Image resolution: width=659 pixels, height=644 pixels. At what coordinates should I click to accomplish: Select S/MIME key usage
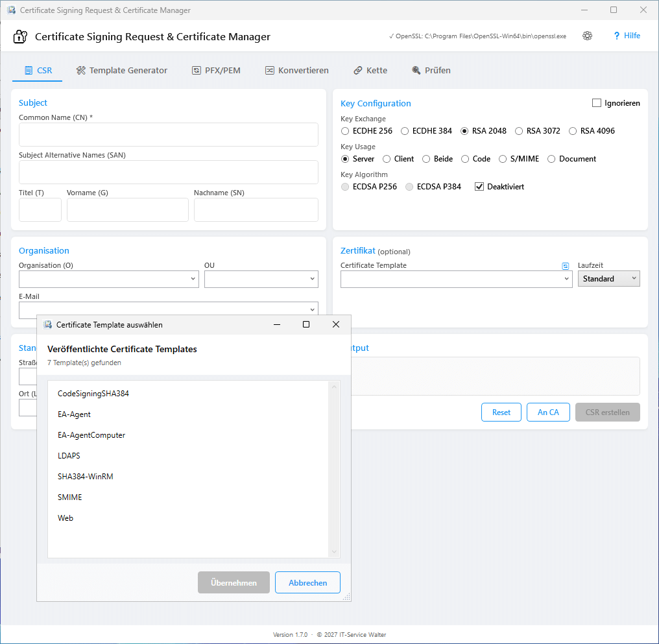click(503, 159)
